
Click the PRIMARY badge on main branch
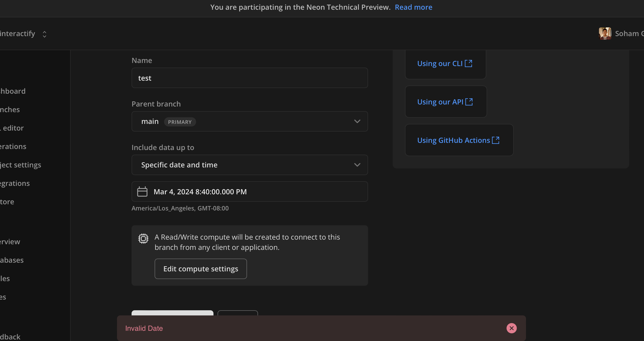coord(180,122)
